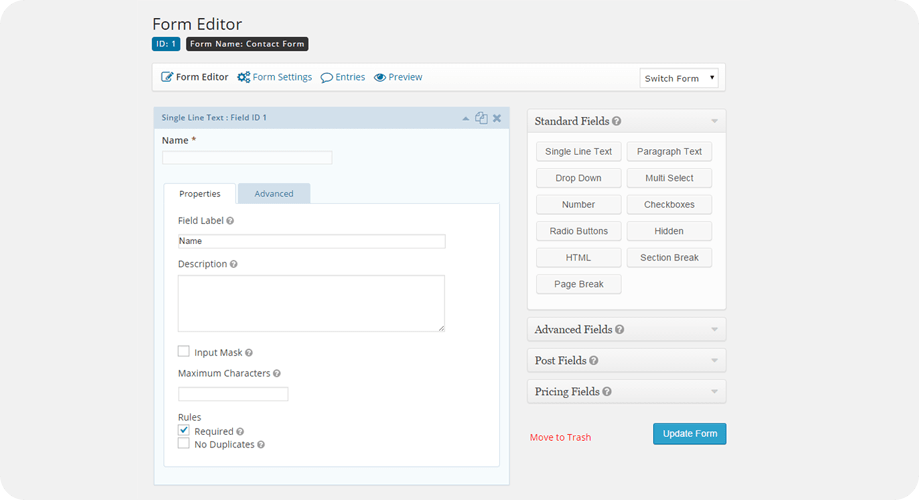The image size is (919, 500).
Task: Delete the field using the X icon
Action: 497,118
